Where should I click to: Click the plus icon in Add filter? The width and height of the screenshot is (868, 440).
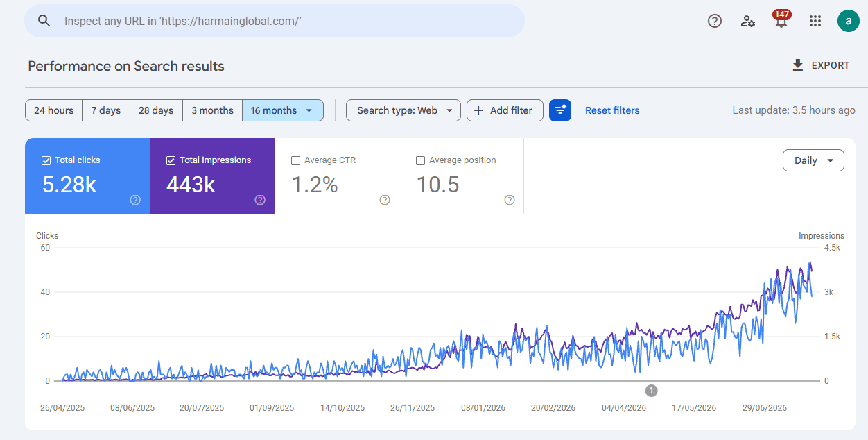(478, 110)
